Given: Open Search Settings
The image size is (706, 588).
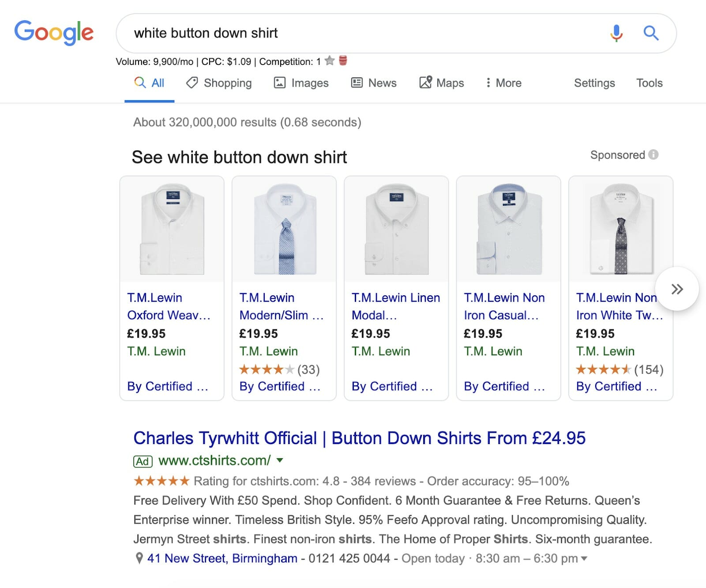Looking at the screenshot, I should (594, 83).
